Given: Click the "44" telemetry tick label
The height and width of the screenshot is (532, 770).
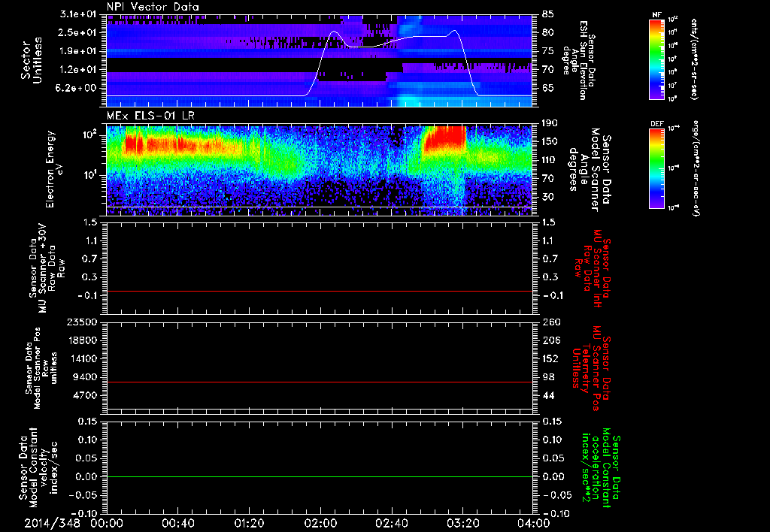Looking at the screenshot, I should tap(548, 395).
